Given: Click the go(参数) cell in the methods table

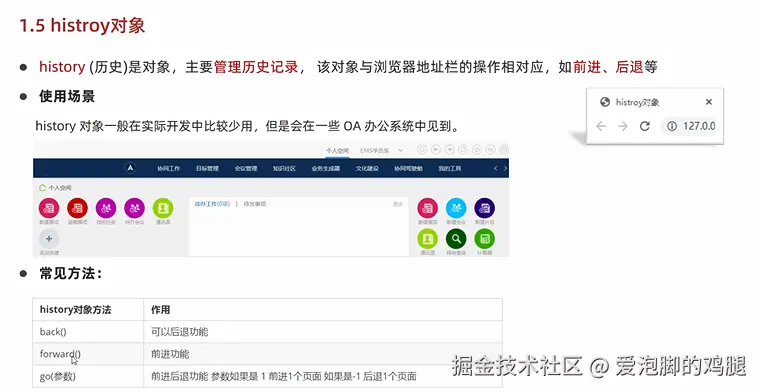Looking at the screenshot, I should point(88,376).
